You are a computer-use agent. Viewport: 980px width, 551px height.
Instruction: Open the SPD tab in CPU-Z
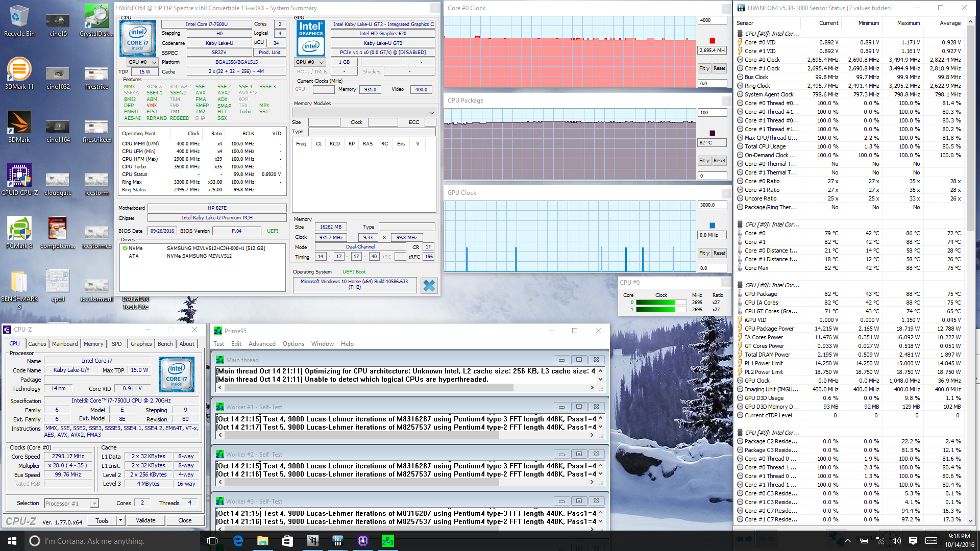[x=117, y=344]
